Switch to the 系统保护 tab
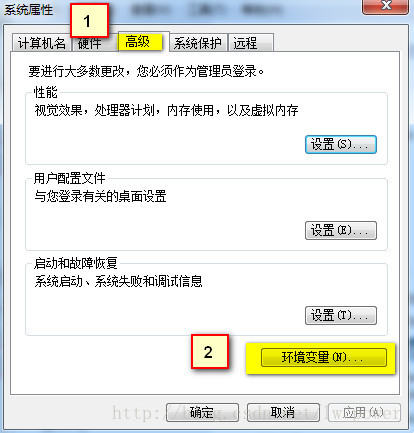 (x=197, y=43)
